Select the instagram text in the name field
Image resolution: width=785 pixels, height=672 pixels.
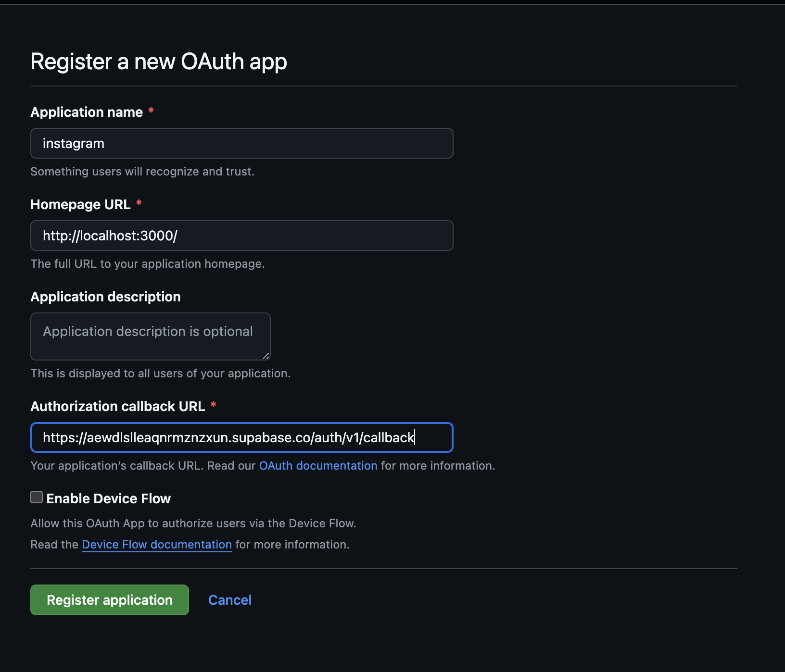(73, 143)
